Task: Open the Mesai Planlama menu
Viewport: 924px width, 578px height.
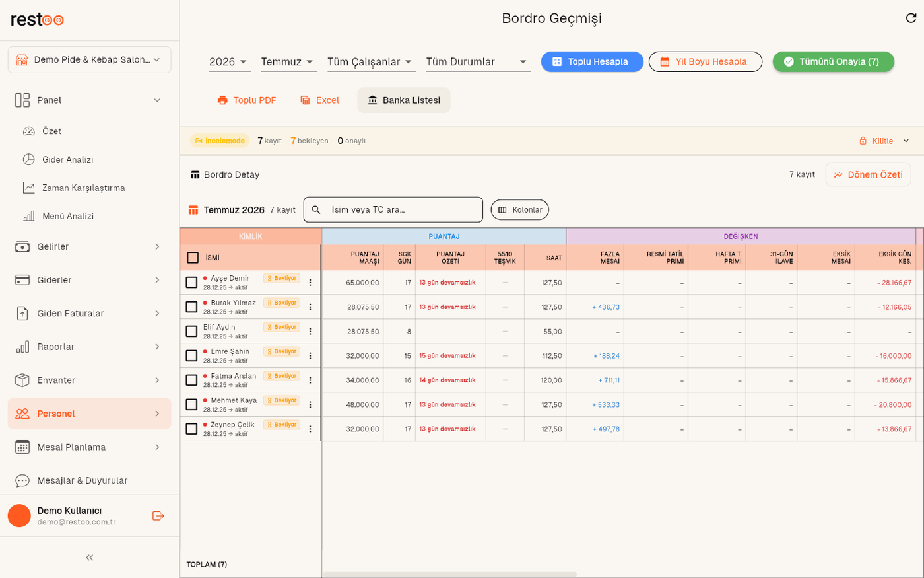Action: coord(90,448)
